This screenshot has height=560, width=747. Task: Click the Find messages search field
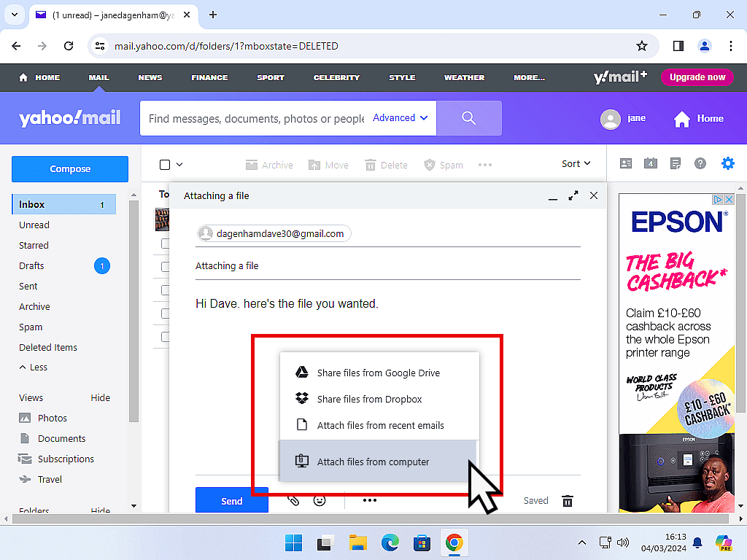(x=255, y=118)
